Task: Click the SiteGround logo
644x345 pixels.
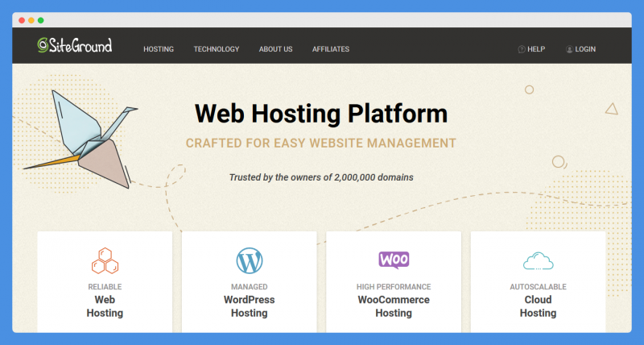Action: (x=74, y=45)
